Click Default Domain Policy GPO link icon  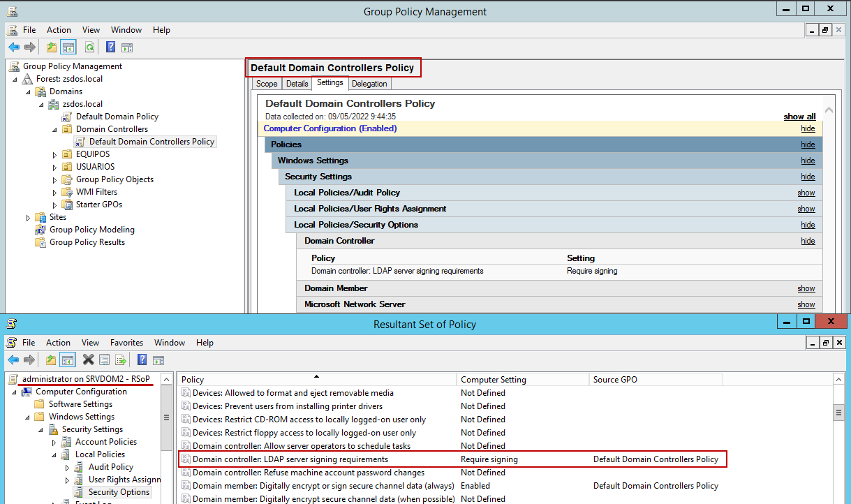click(x=68, y=117)
